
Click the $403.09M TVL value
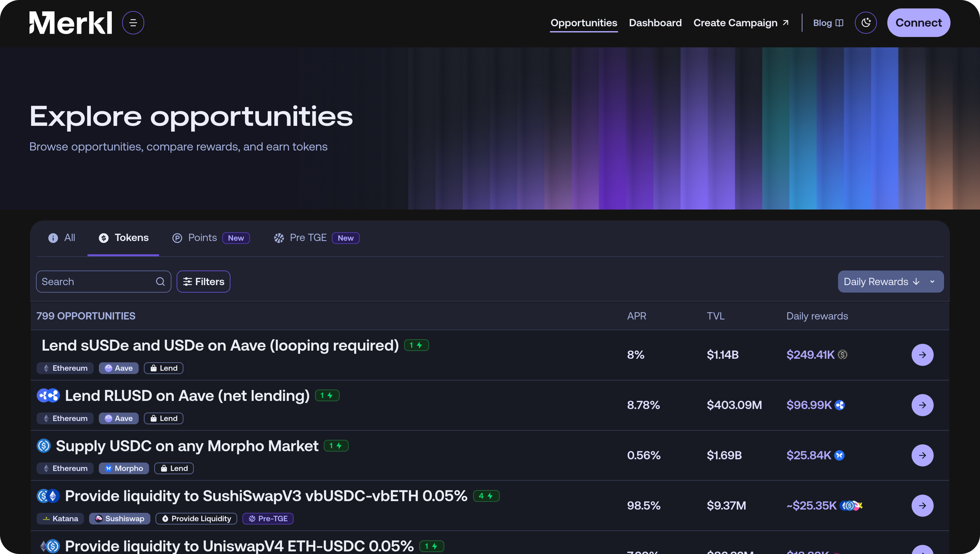(x=734, y=405)
